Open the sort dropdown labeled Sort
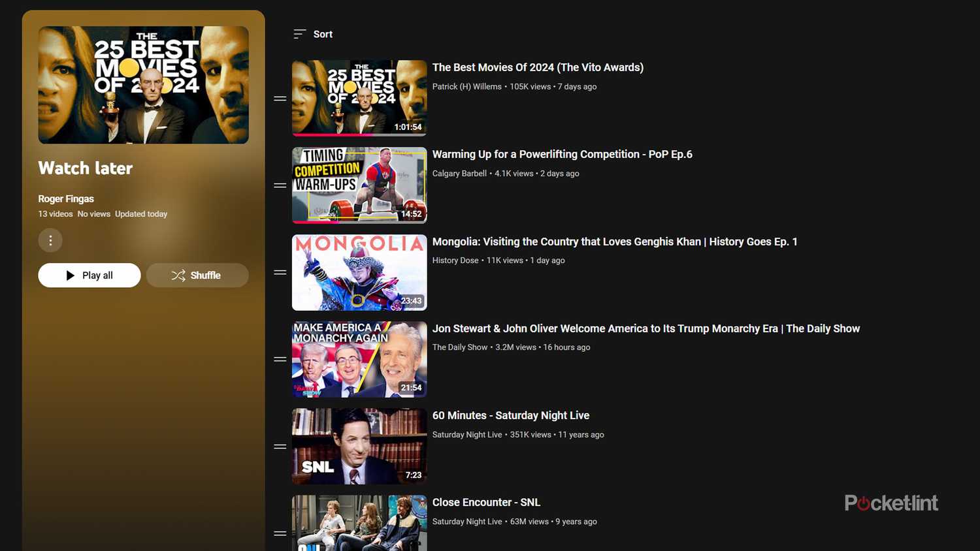 click(322, 33)
